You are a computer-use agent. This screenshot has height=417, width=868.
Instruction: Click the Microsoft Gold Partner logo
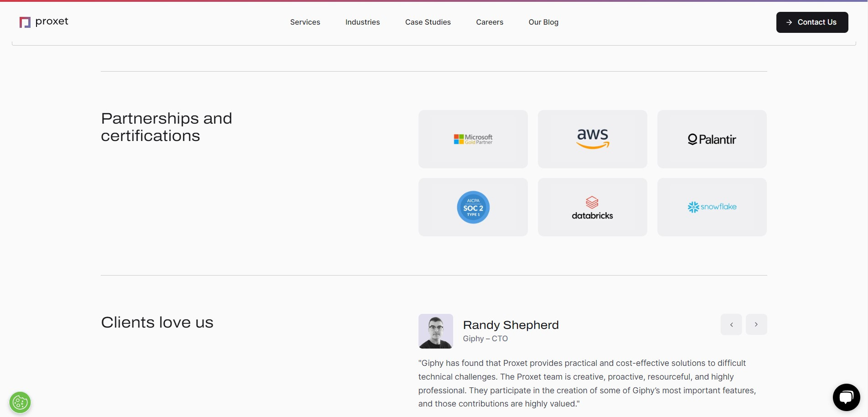coord(473,139)
